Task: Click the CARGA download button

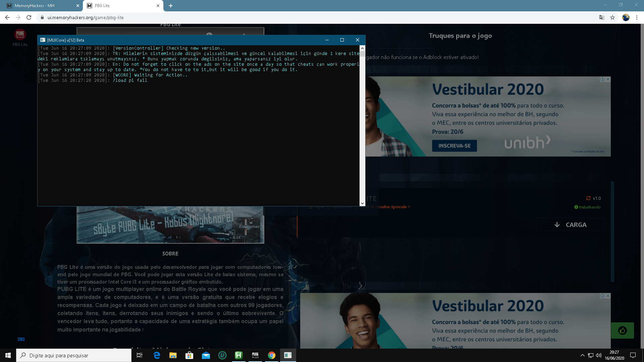Action: tap(571, 225)
